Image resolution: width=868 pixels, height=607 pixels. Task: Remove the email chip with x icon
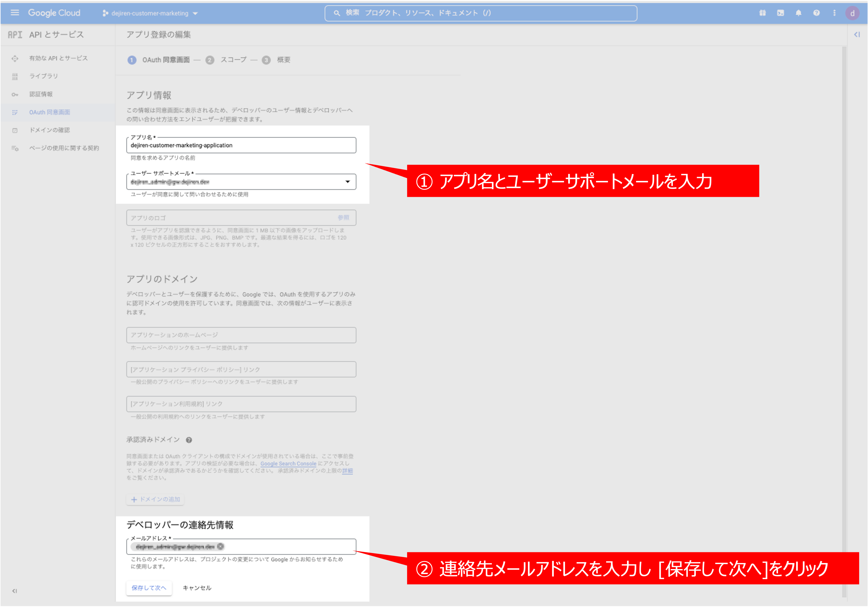[221, 547]
